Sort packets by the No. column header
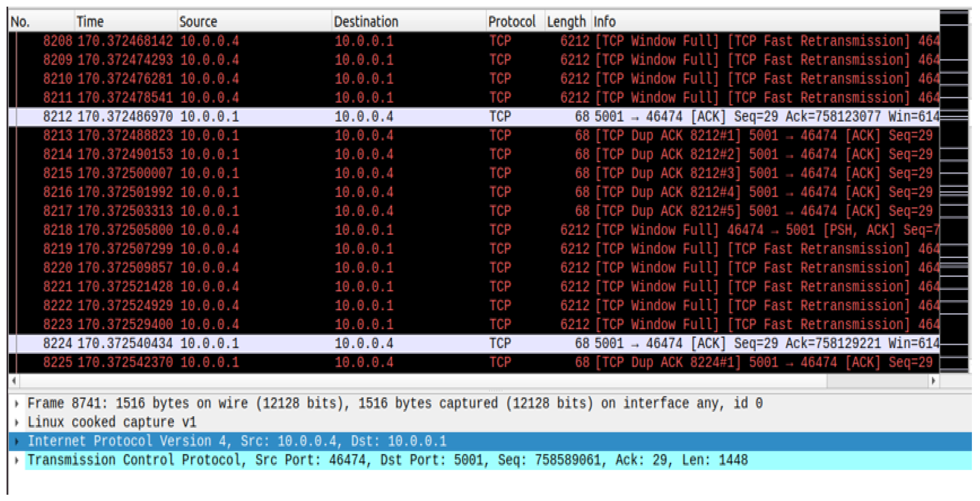980x501 pixels. (x=21, y=22)
